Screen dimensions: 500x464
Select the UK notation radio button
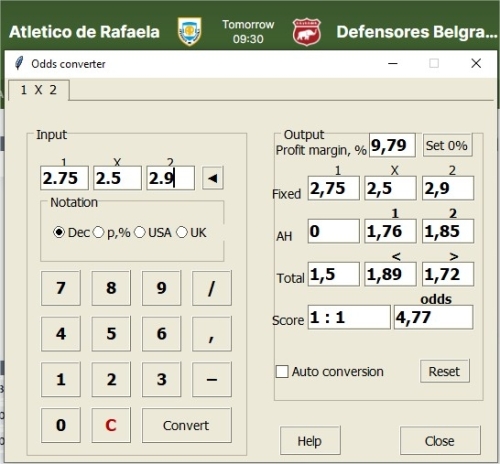coord(182,232)
